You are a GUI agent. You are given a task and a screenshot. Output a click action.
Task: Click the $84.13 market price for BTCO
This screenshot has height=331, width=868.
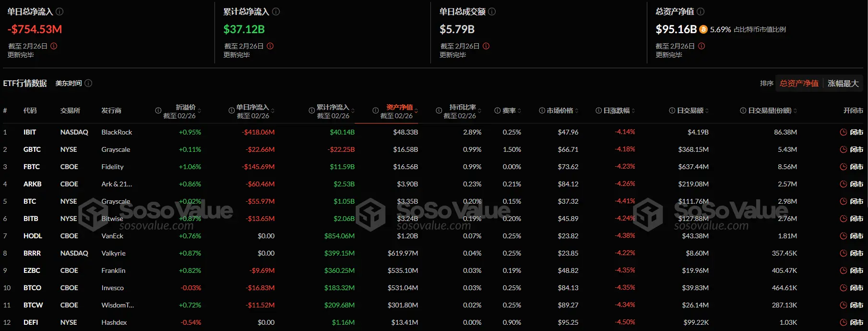tap(568, 288)
